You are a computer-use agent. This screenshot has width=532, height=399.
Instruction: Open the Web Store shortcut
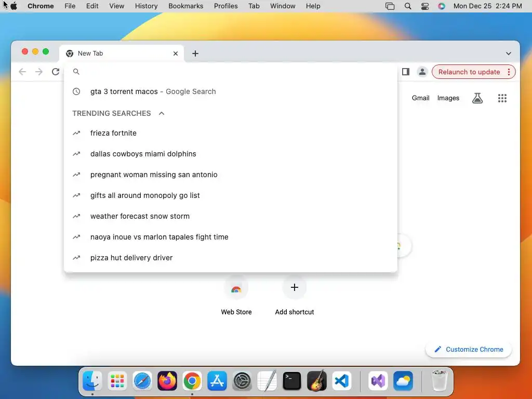pyautogui.click(x=236, y=296)
